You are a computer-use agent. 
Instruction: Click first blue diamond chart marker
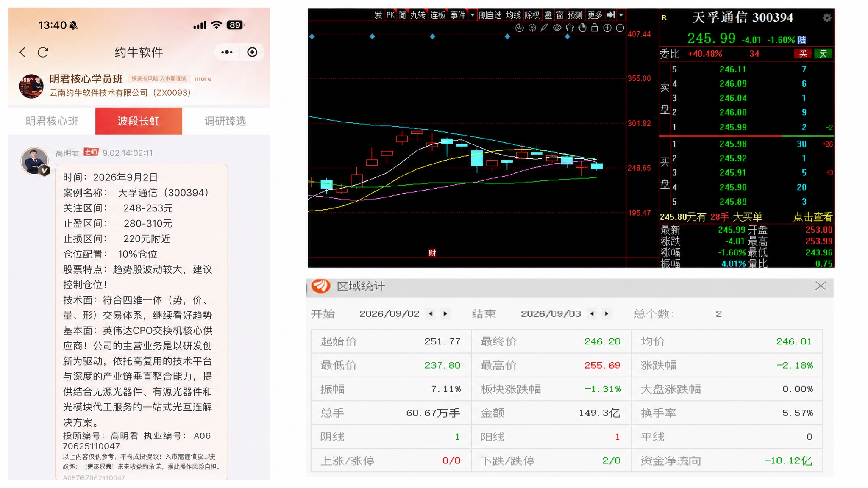312,37
